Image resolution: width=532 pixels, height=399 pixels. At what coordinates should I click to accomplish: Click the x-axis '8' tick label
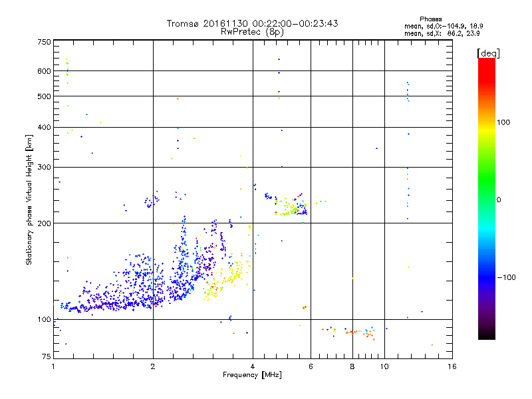[x=352, y=367]
